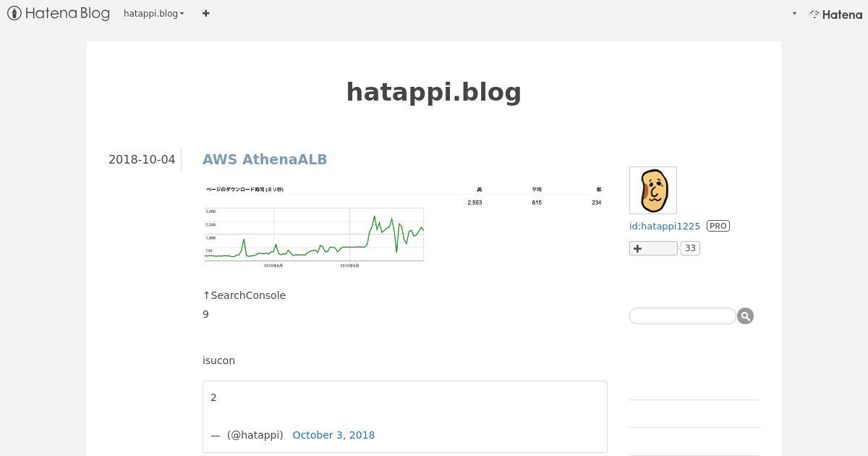
Task: Click the plus icon in top bar
Action: point(206,13)
